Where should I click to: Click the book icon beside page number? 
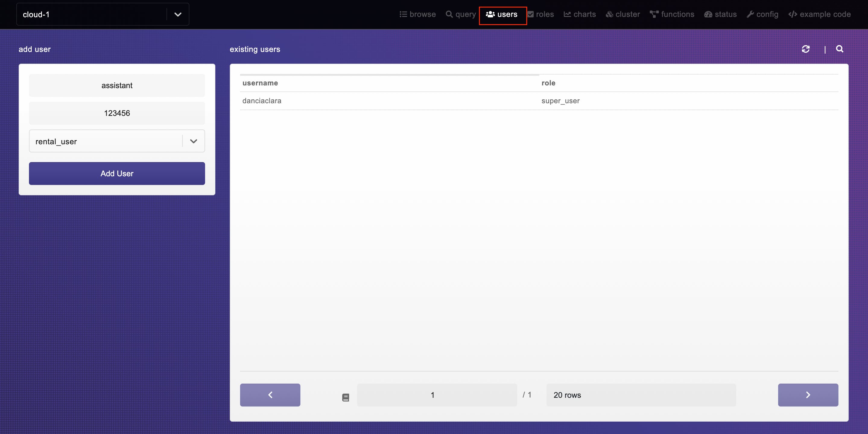click(345, 397)
